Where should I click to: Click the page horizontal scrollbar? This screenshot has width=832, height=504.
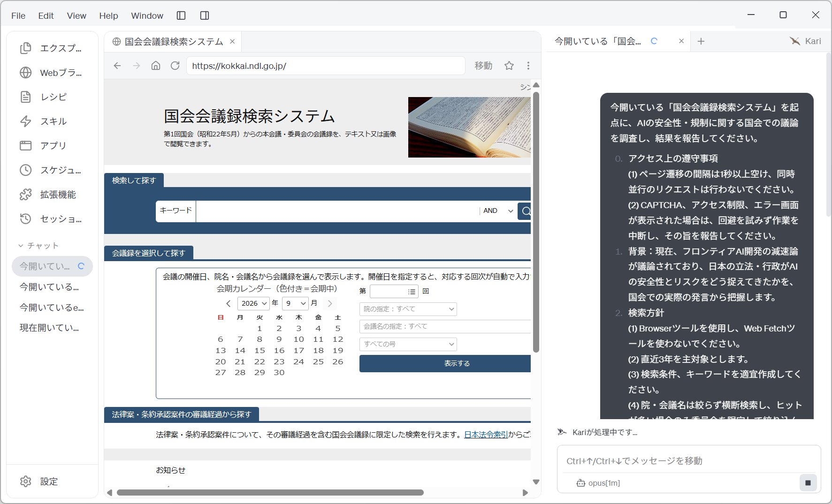click(270, 493)
